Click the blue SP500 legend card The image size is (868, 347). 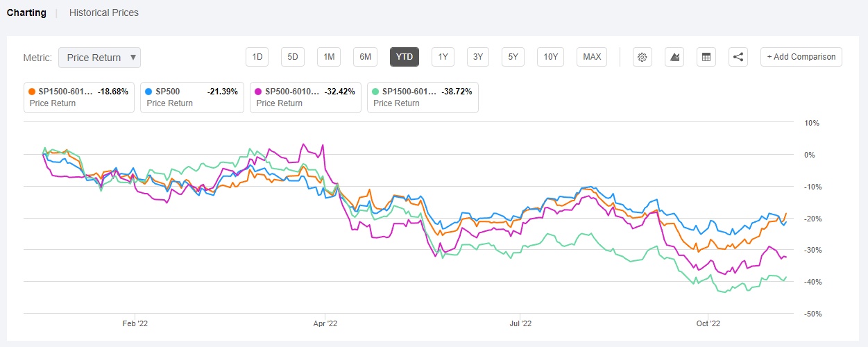click(192, 97)
